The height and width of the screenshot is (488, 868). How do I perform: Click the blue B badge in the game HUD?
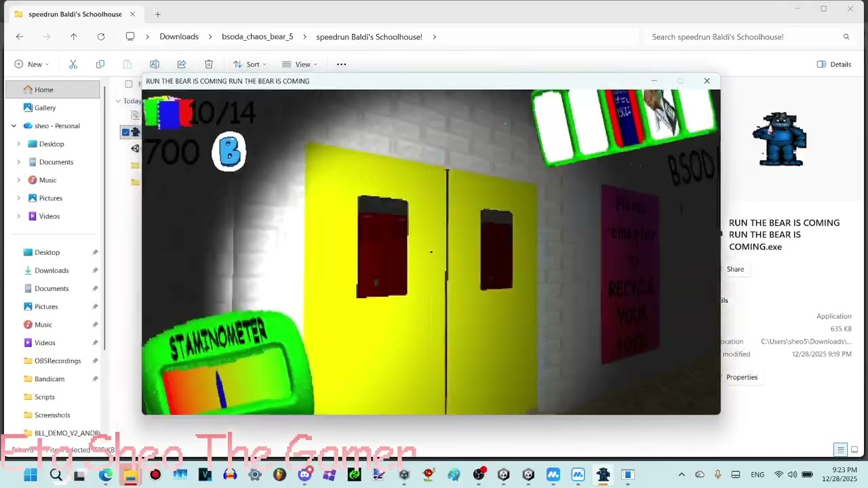tap(229, 152)
